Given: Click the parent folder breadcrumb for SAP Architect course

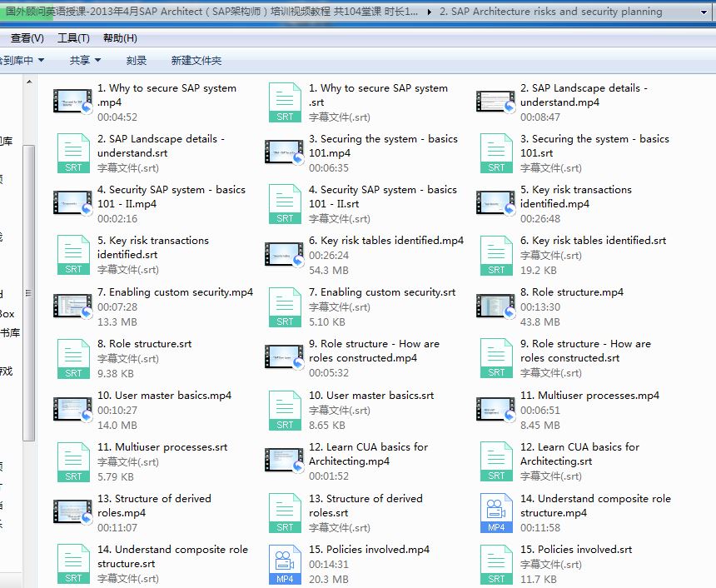Looking at the screenshot, I should 211,12.
